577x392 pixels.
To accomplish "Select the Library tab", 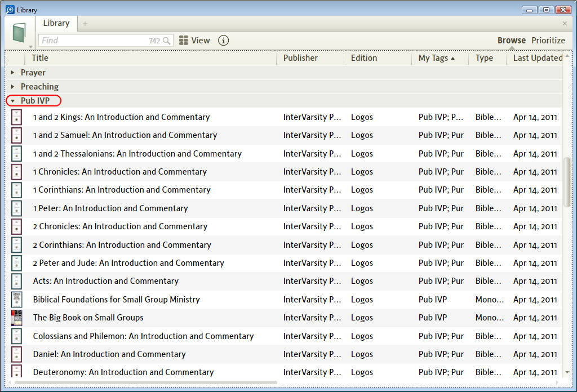I will point(56,23).
